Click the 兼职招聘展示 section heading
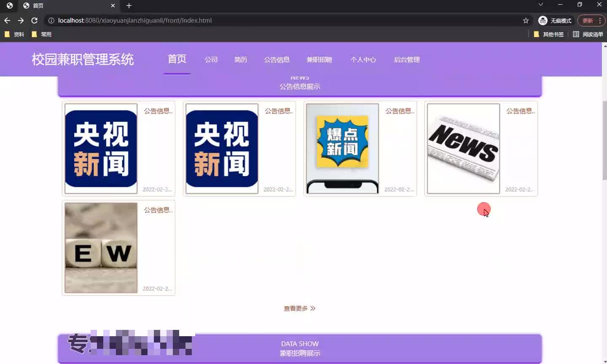 click(300, 353)
